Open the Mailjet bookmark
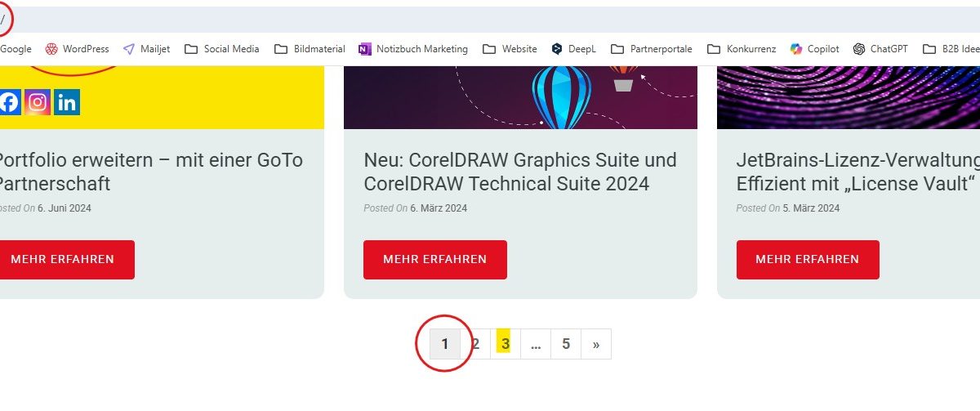 147,49
